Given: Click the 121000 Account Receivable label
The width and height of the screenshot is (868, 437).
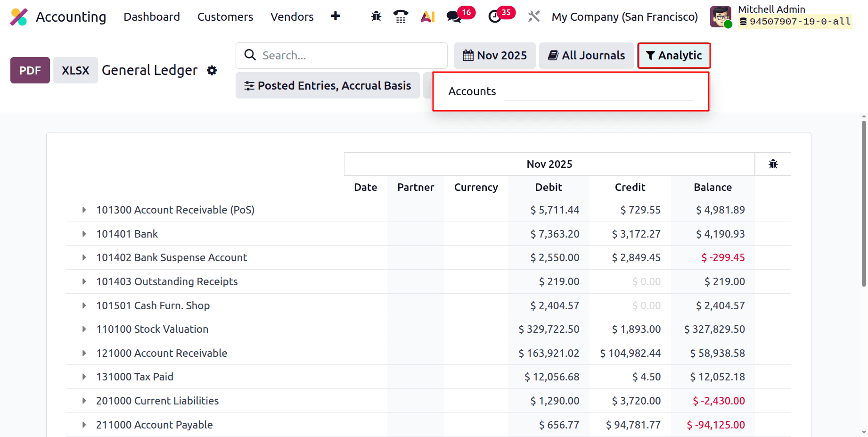Looking at the screenshot, I should pyautogui.click(x=162, y=353).
